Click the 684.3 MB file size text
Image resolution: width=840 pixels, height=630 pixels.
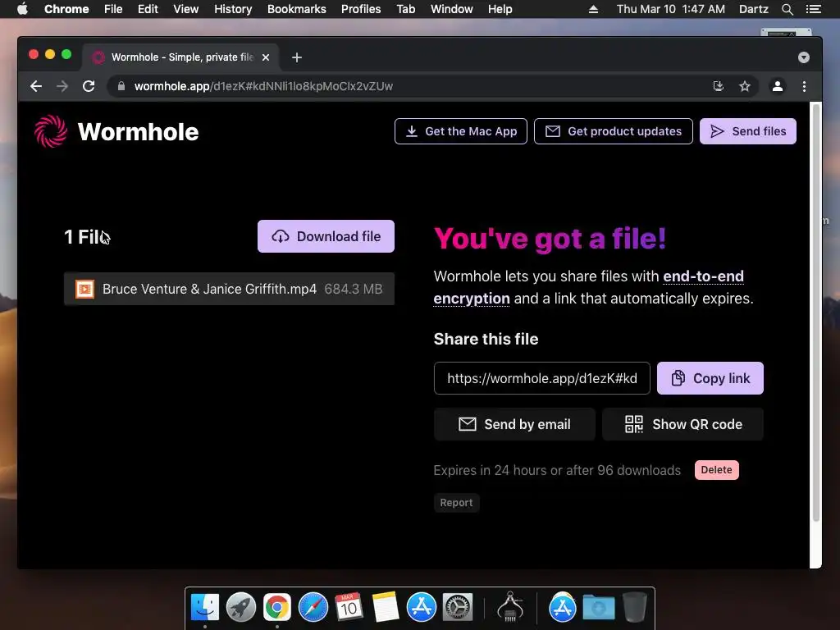tap(353, 290)
